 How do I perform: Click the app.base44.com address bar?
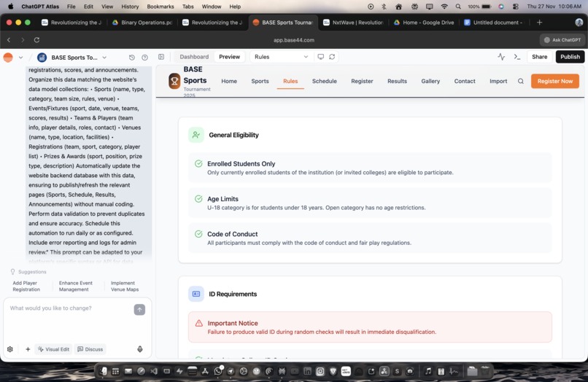click(294, 40)
